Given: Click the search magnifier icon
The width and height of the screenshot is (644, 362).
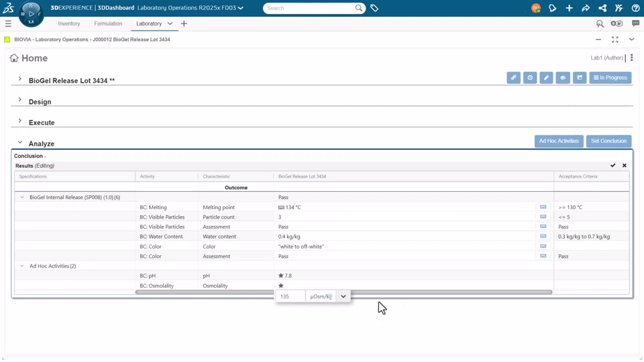Looking at the screenshot, I should [x=358, y=8].
